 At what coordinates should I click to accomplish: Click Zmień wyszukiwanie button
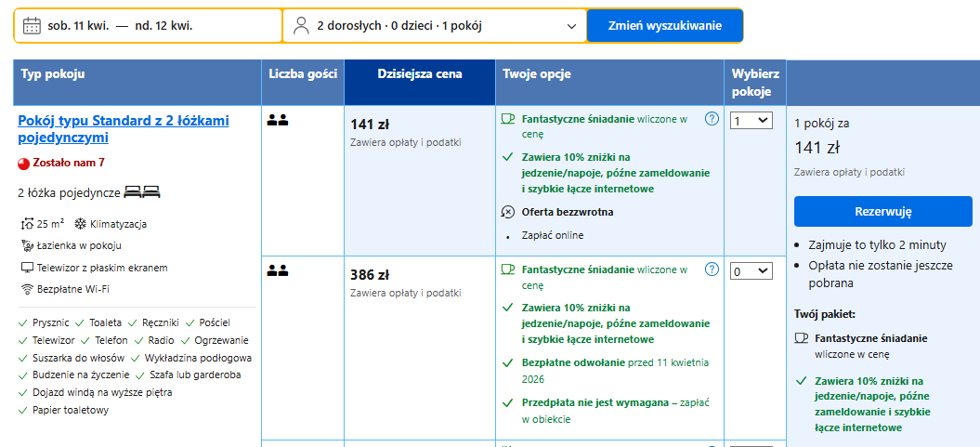(x=664, y=26)
